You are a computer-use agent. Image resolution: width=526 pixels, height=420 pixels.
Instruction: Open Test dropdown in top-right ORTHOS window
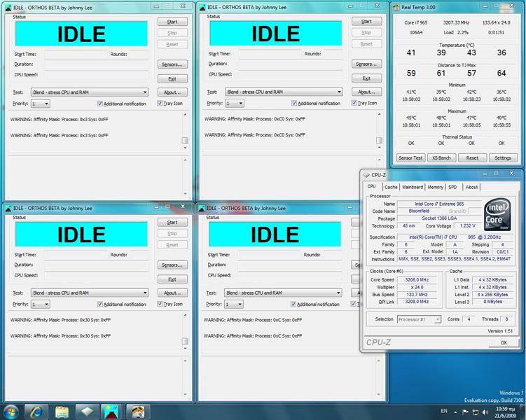tap(284, 92)
